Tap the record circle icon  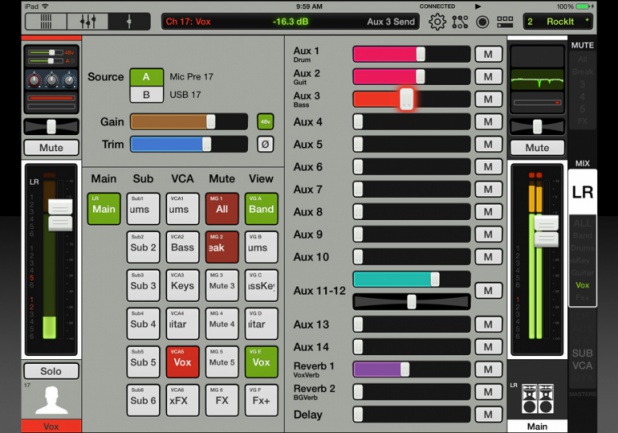[482, 22]
